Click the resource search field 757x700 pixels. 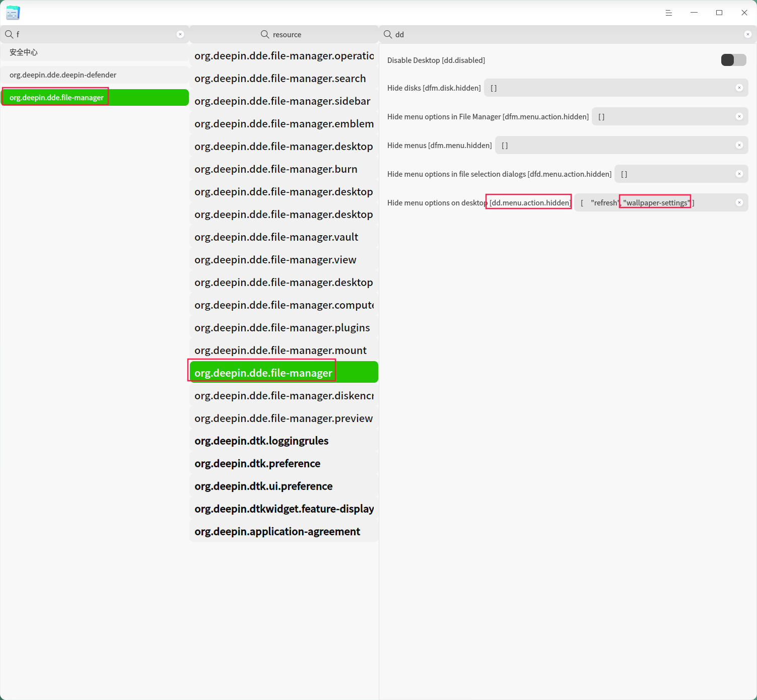284,34
